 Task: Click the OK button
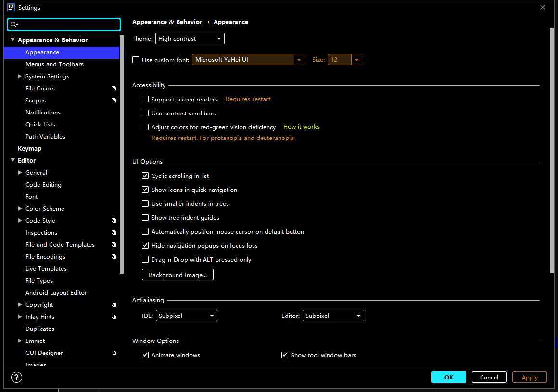coord(448,377)
